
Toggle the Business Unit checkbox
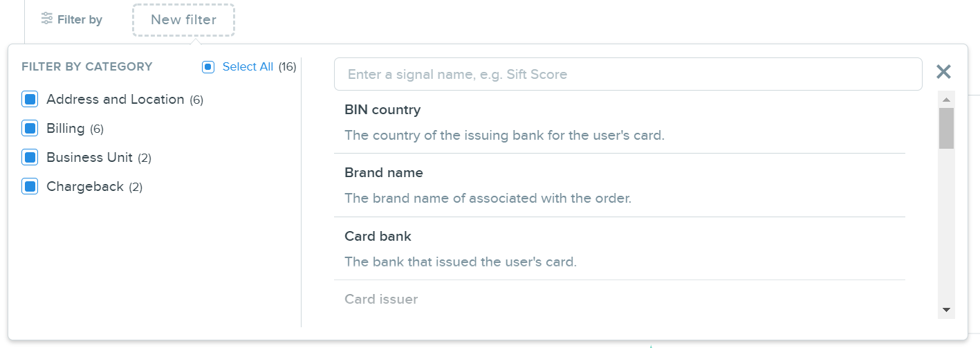(30, 158)
